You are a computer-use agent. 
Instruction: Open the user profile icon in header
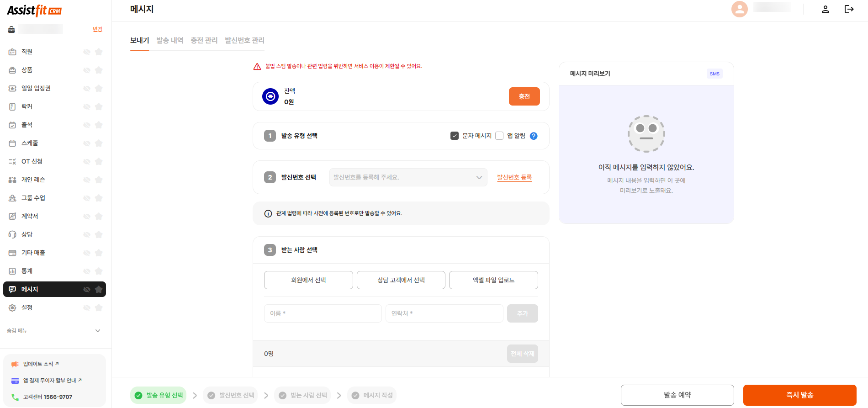[825, 9]
